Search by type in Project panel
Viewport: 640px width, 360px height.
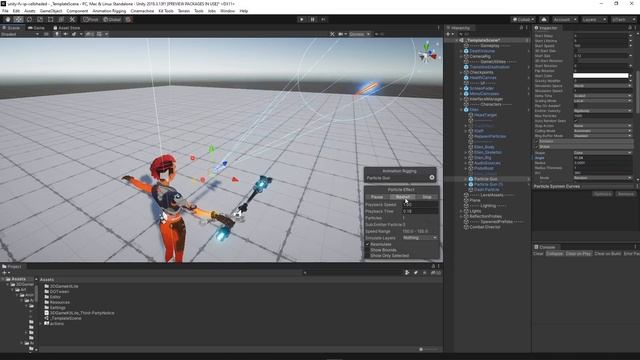(407, 273)
